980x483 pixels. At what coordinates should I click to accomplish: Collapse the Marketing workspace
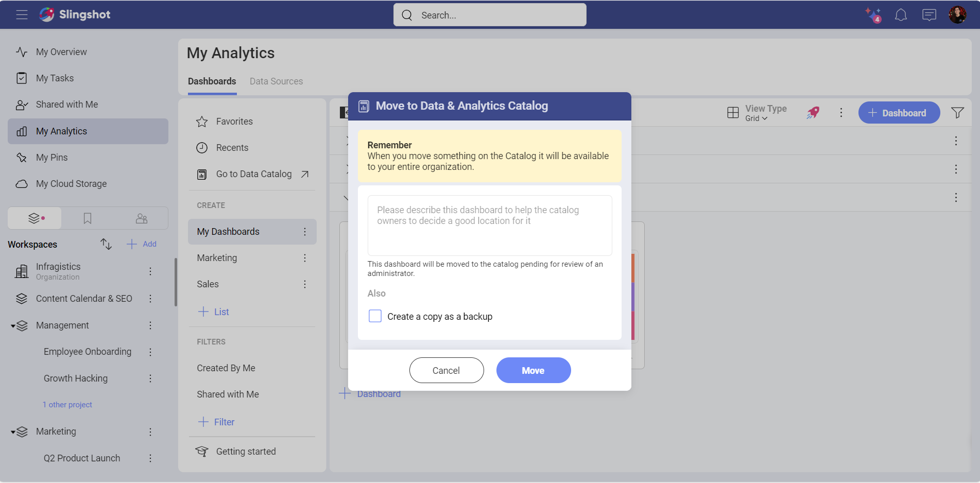tap(13, 432)
